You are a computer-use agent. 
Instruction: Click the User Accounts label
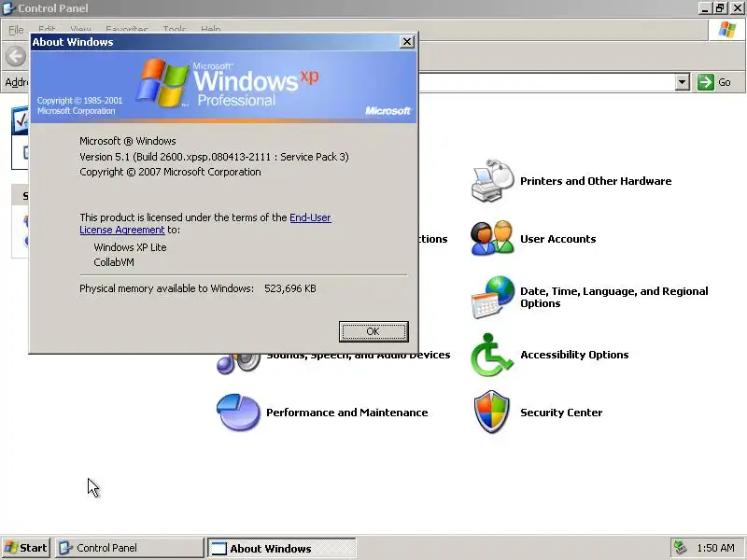557,239
